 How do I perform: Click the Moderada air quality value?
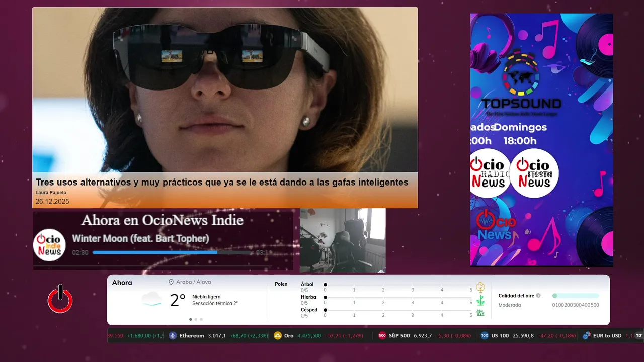[510, 305]
